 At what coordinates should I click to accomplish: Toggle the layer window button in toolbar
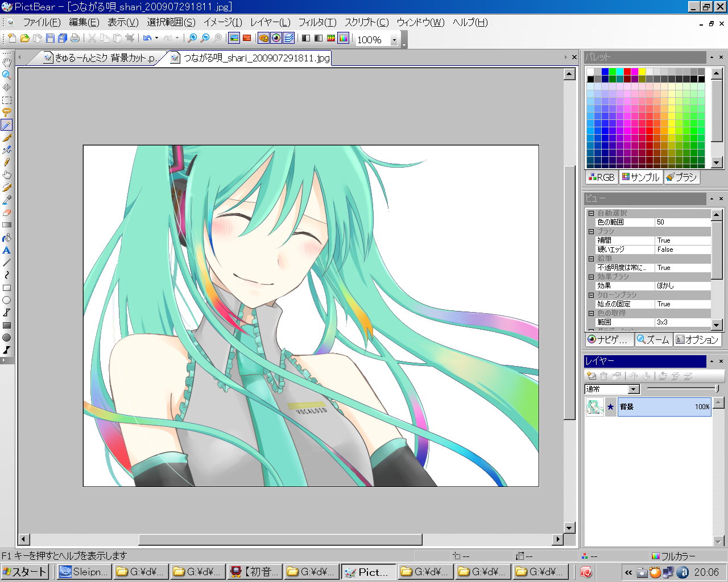pyautogui.click(x=288, y=38)
